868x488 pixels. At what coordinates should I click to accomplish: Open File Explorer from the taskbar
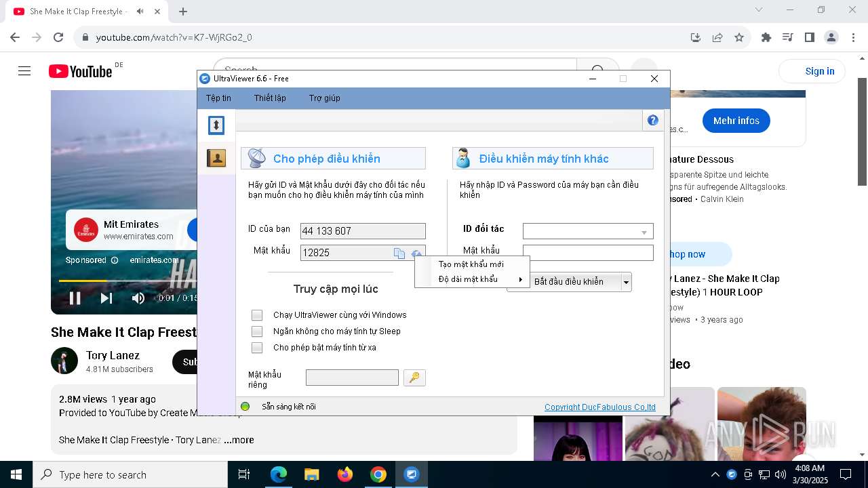[312, 474]
